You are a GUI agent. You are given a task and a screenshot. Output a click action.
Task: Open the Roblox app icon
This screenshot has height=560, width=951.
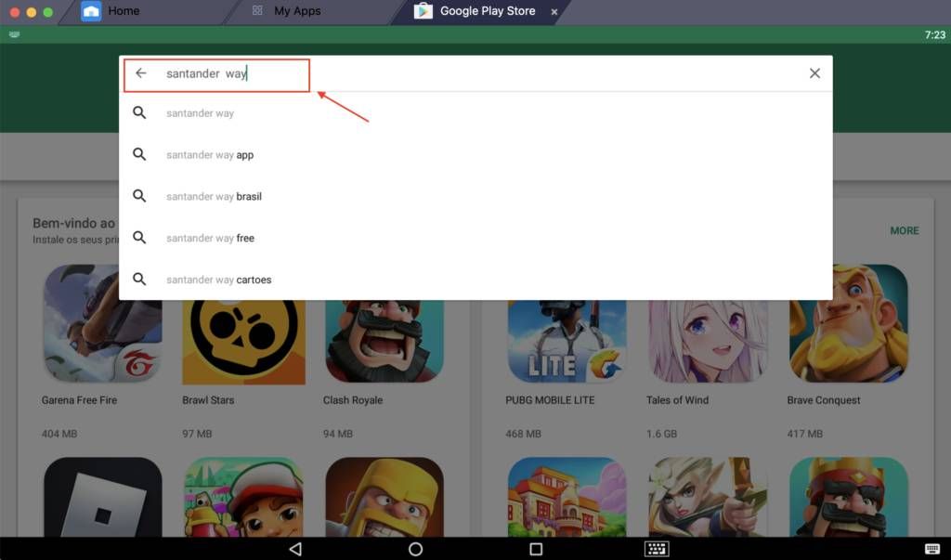(102, 497)
